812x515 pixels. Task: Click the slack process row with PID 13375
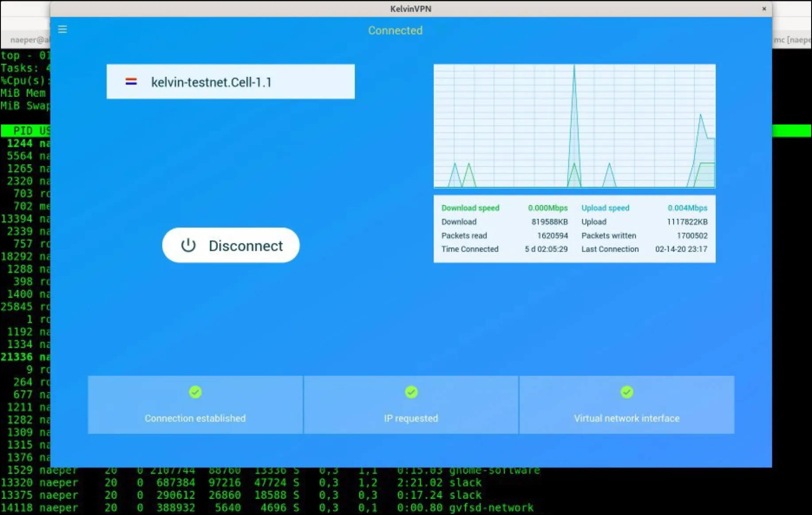click(241, 495)
